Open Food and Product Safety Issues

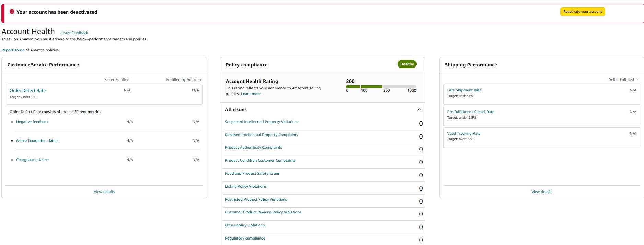click(252, 173)
